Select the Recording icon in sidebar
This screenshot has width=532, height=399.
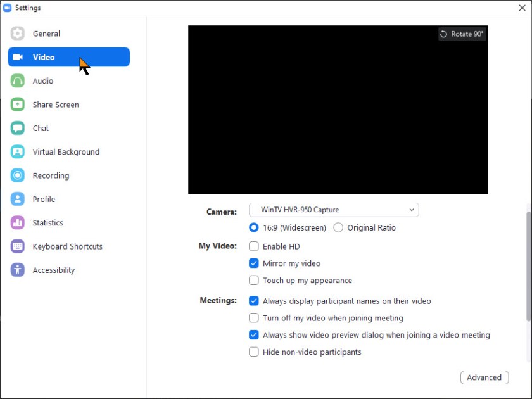[x=18, y=175]
